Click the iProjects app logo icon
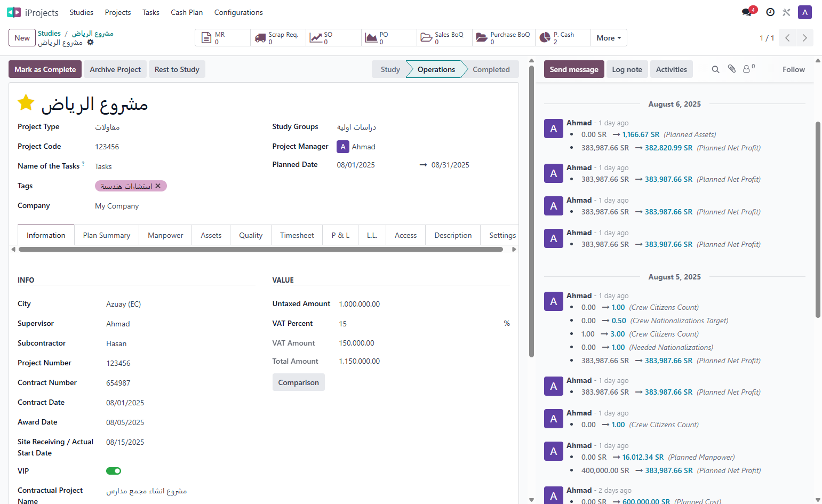 point(14,12)
